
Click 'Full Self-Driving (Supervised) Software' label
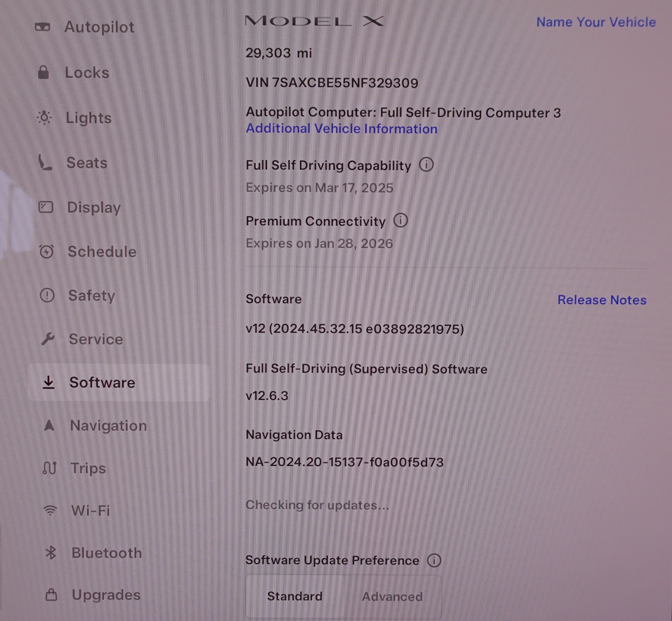point(366,369)
